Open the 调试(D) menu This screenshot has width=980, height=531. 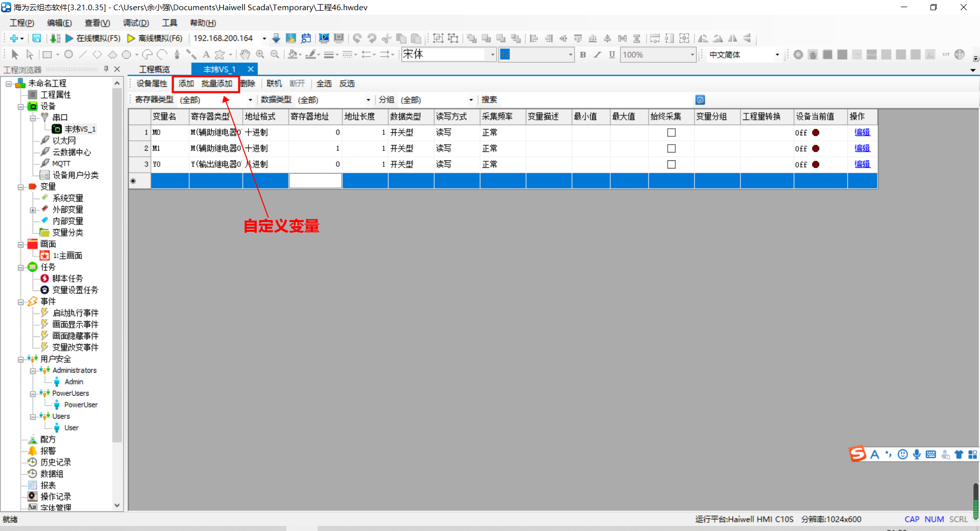tap(136, 23)
